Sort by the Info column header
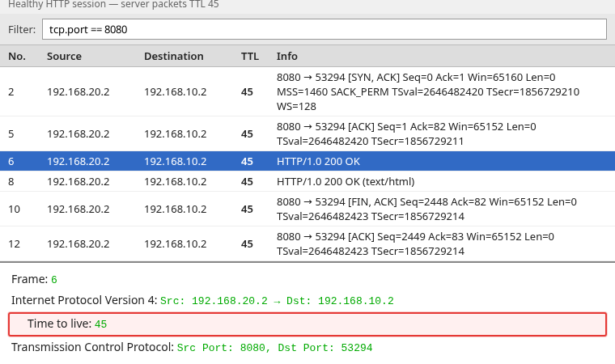The height and width of the screenshot is (364, 615). pyautogui.click(x=287, y=56)
